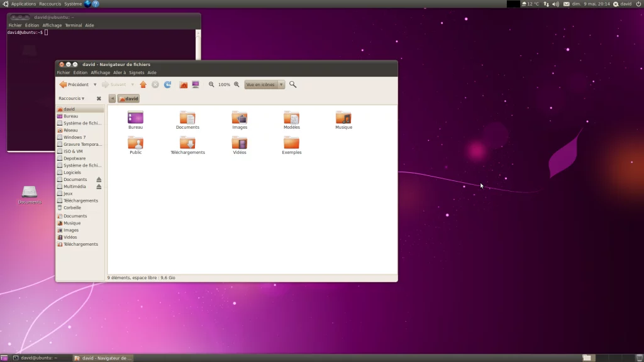
Task: Go up to the parent folder
Action: click(x=143, y=85)
